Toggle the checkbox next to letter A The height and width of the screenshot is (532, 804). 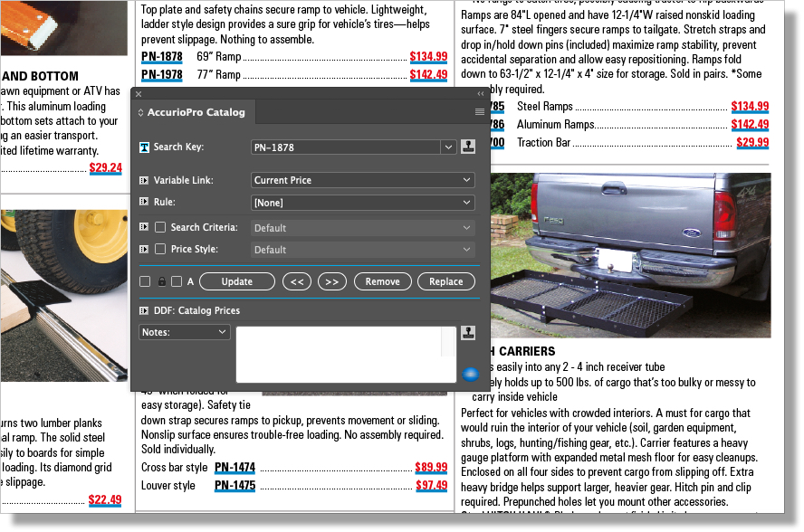[177, 281]
